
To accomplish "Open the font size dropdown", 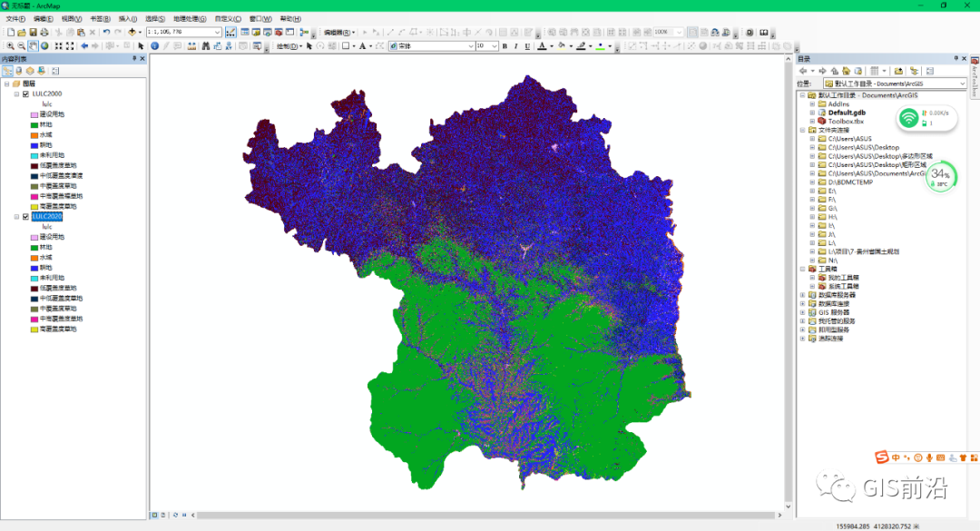I will point(494,45).
